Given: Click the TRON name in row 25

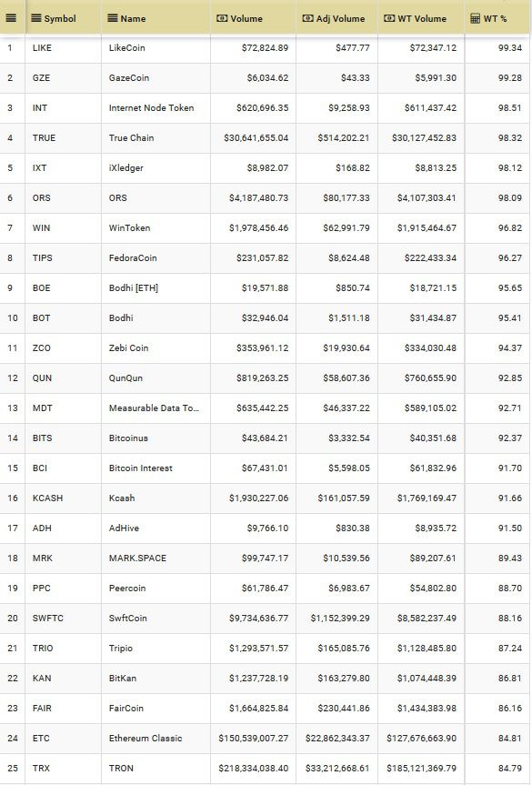Looking at the screenshot, I should (121, 768).
